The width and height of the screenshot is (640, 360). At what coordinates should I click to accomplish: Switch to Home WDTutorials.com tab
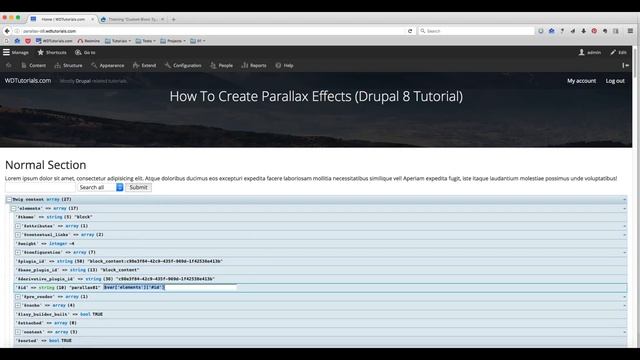(61, 19)
